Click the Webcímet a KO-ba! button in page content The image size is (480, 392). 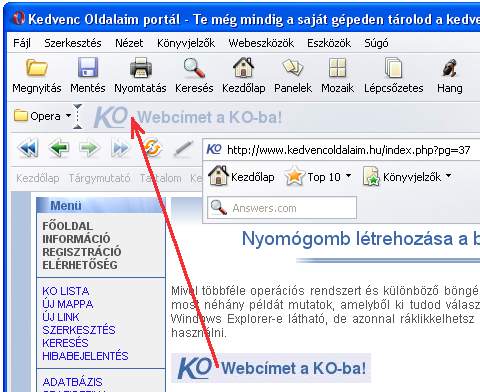[x=271, y=368]
